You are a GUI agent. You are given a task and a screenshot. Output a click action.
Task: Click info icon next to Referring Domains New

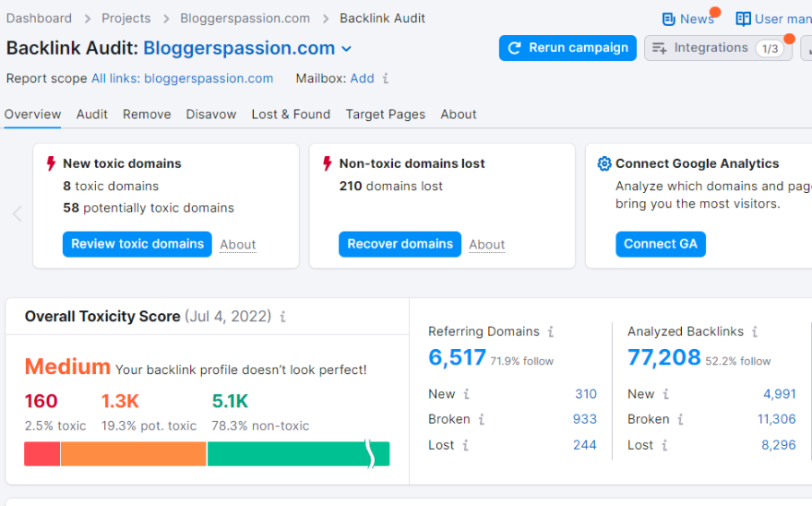pos(466,394)
